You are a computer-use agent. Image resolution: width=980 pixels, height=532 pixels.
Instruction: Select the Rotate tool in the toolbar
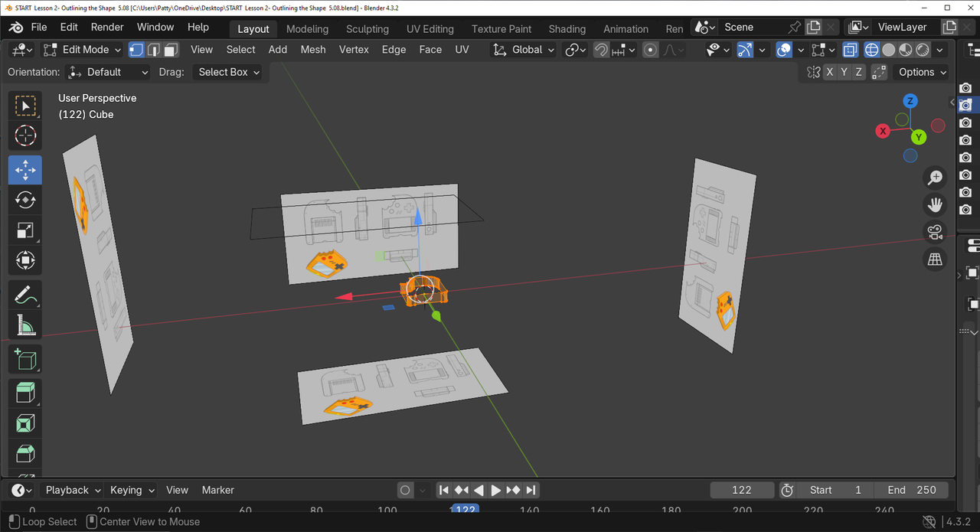coord(25,200)
